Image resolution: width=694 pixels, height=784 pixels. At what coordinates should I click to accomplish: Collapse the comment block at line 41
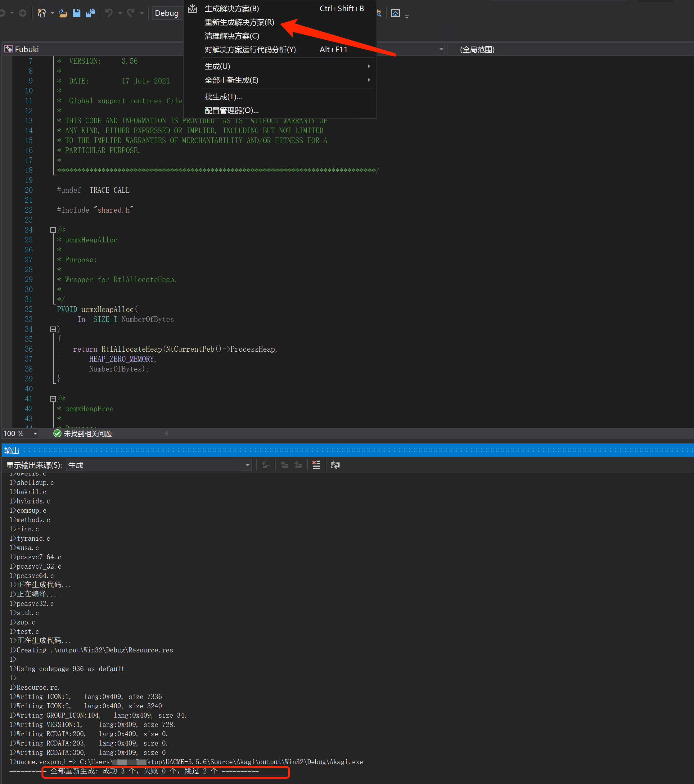pos(53,399)
